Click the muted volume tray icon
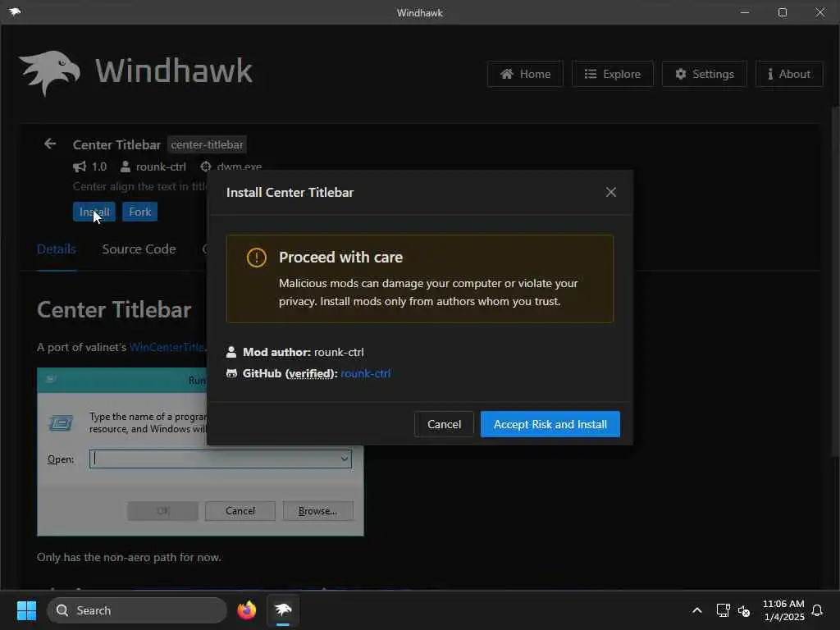Image resolution: width=840 pixels, height=630 pixels. point(743,610)
